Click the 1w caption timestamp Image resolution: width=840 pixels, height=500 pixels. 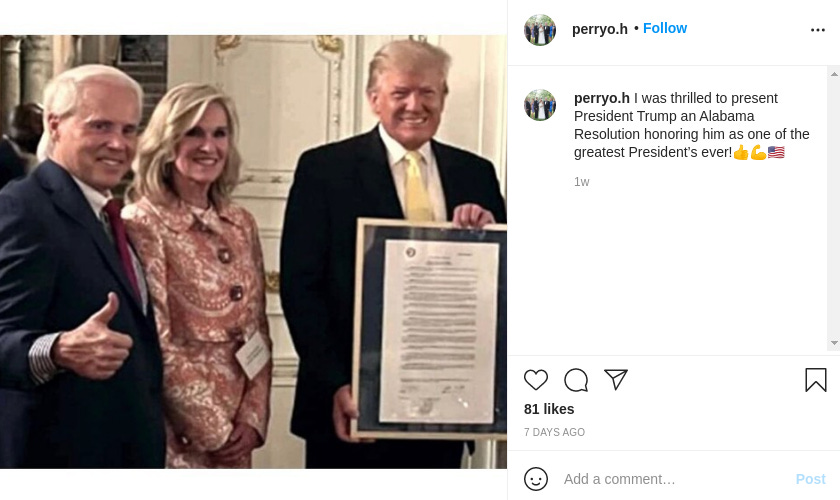point(581,182)
